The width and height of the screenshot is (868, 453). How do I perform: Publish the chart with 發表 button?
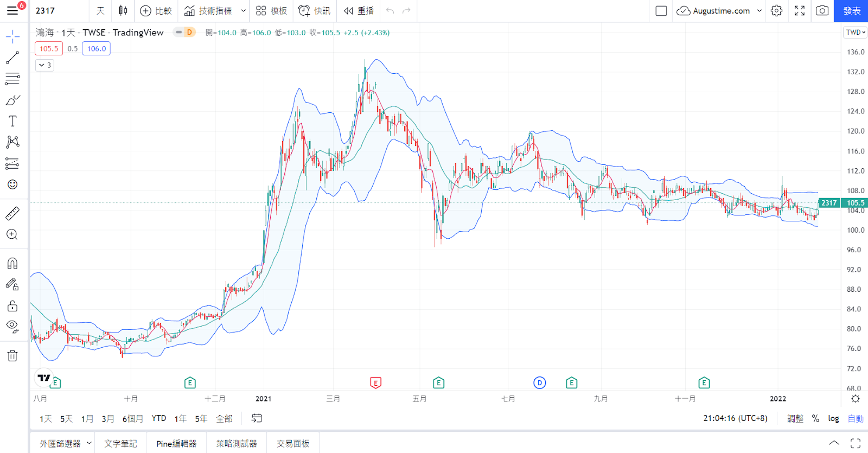pyautogui.click(x=851, y=11)
